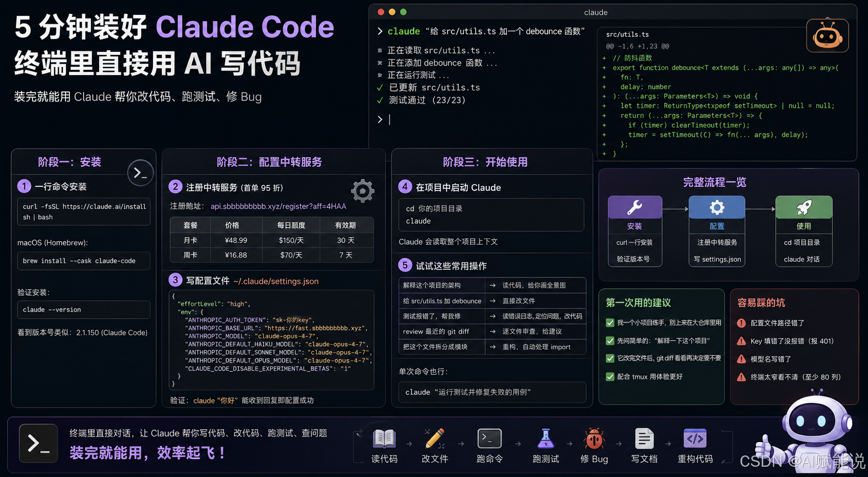Click the red close dot of claude window
The image size is (868, 477).
(381, 12)
